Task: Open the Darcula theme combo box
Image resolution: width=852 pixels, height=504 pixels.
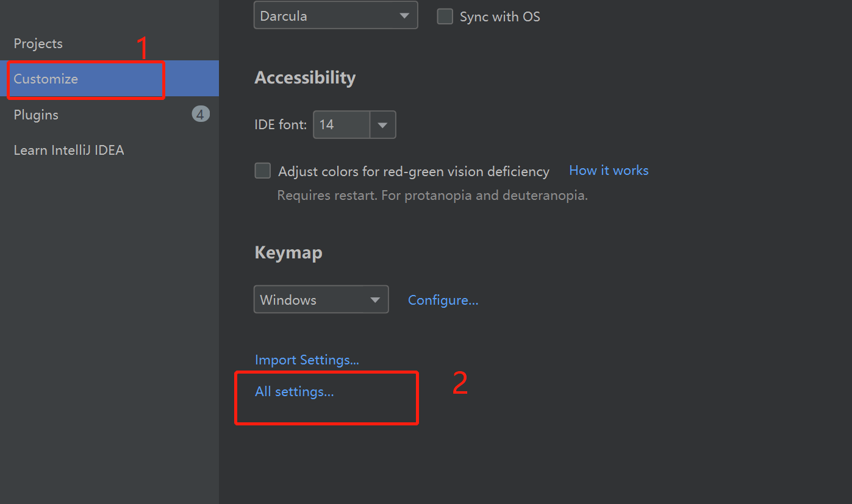Action: pos(323,16)
